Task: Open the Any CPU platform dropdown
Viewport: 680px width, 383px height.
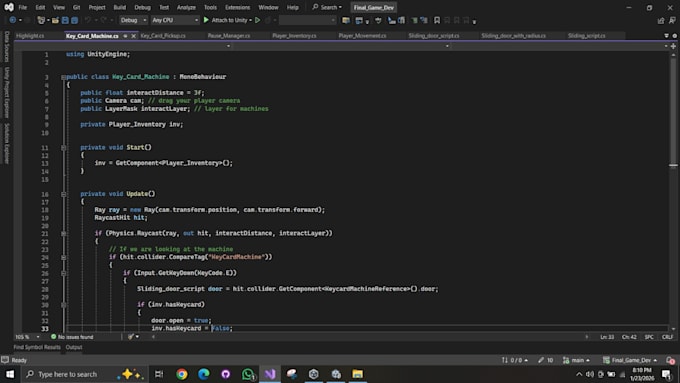Action: click(x=175, y=20)
